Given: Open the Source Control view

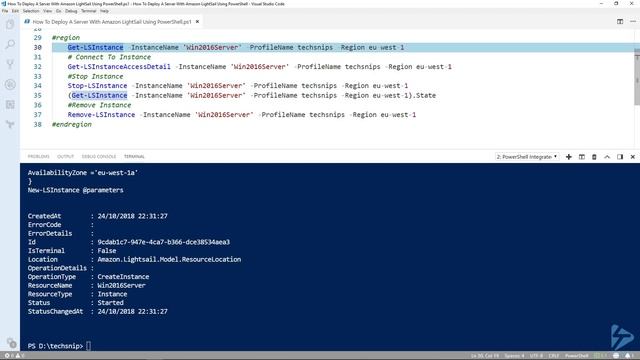Looking at the screenshot, I should pyautogui.click(x=10, y=64).
